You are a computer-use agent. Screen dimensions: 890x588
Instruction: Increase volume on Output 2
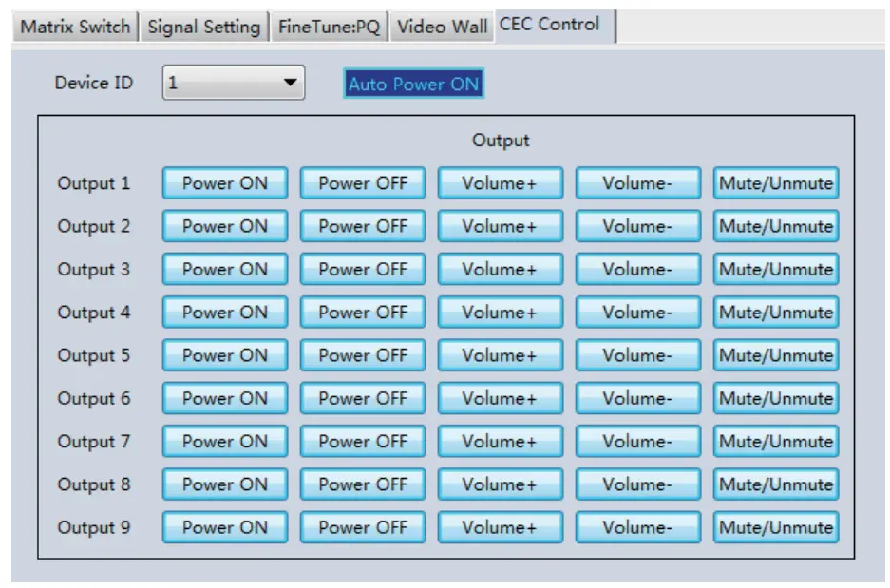click(x=501, y=226)
